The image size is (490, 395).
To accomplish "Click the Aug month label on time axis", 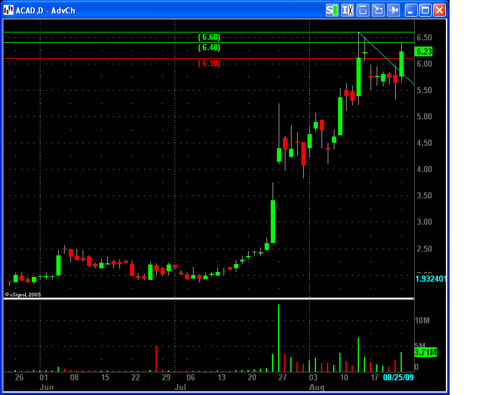I will coord(316,387).
